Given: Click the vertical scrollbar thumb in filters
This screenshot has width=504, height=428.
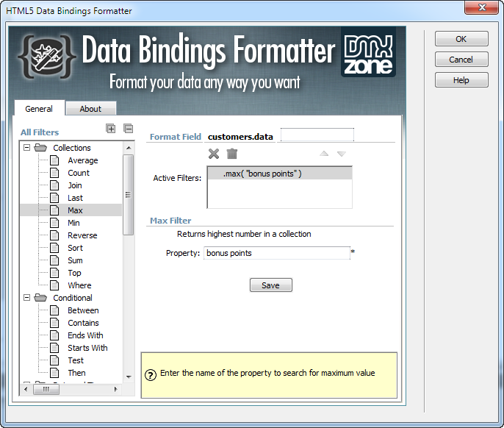Looking at the screenshot, I should (x=129, y=195).
